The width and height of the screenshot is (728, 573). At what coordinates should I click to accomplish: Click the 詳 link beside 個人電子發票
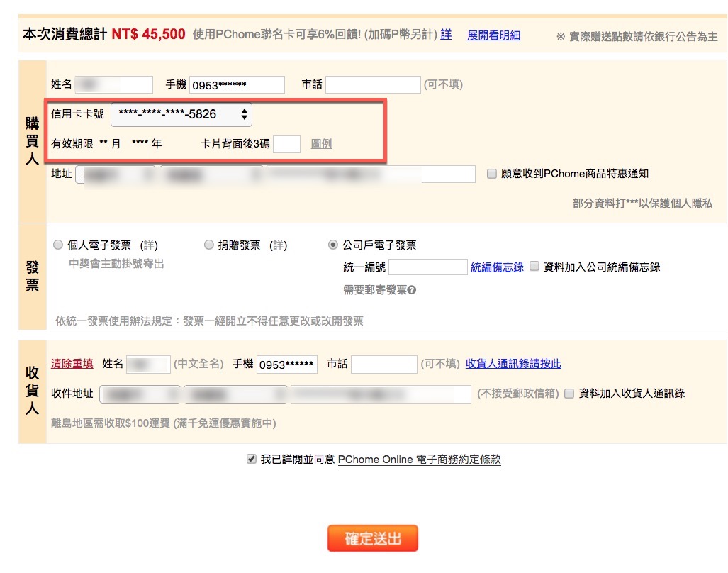pyautogui.click(x=149, y=245)
